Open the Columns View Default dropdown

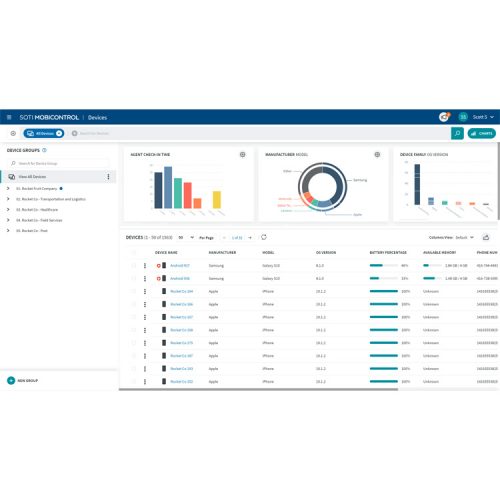464,238
